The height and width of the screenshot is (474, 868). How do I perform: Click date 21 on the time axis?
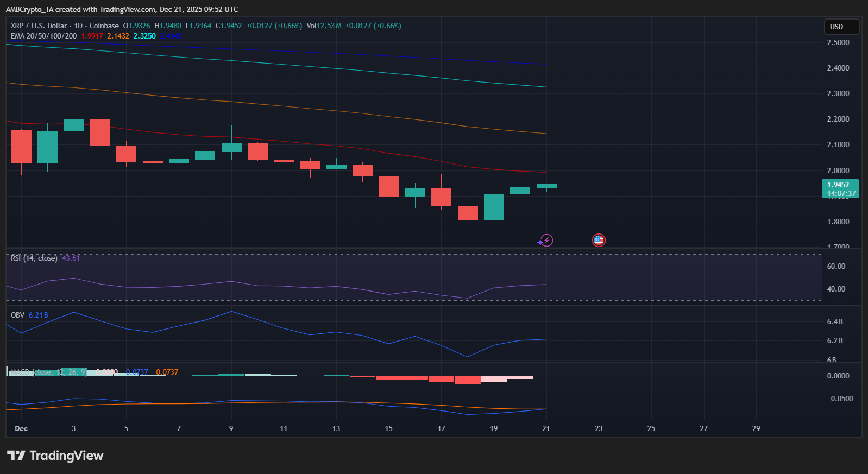[x=546, y=428]
